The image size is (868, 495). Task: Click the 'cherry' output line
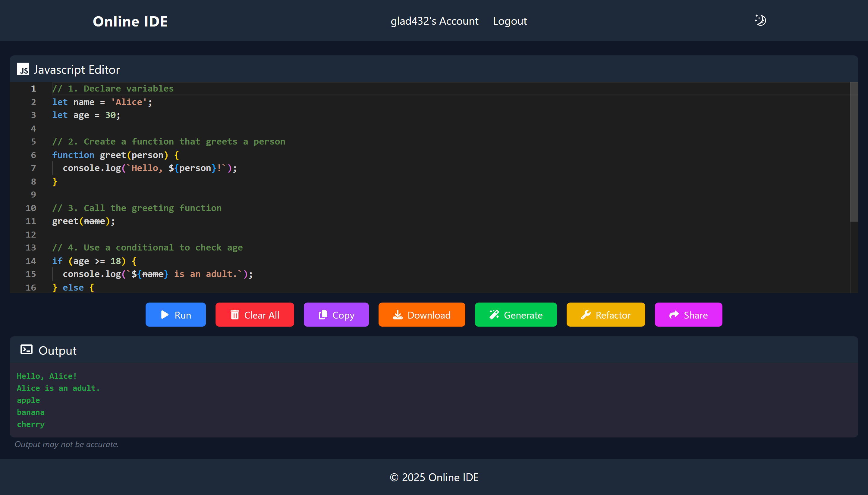31,425
